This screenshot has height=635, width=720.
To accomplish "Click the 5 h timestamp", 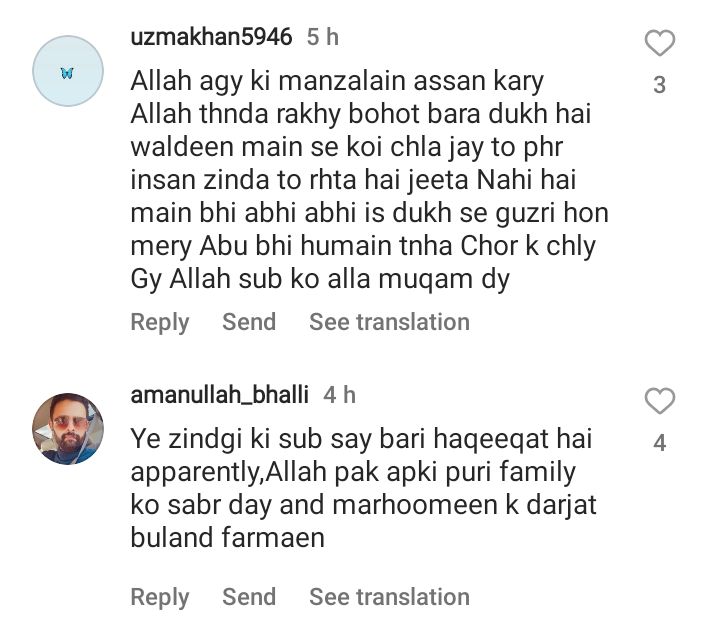I will [323, 37].
